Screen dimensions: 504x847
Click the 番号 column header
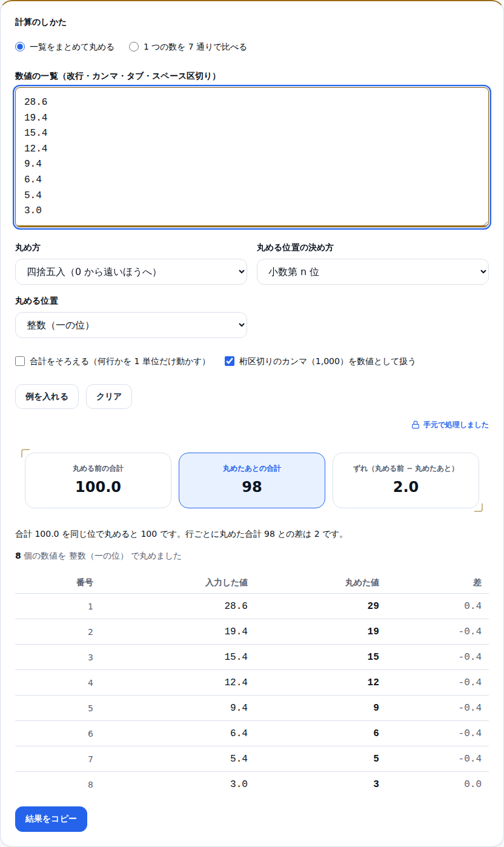pyautogui.click(x=85, y=583)
